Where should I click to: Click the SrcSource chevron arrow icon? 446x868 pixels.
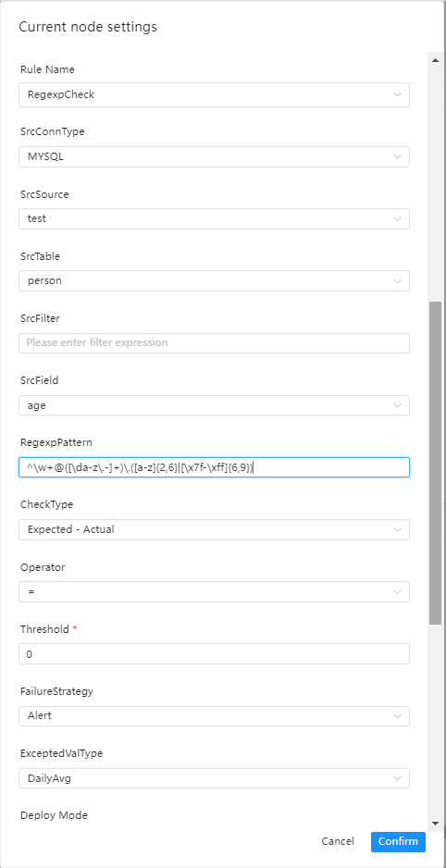397,218
